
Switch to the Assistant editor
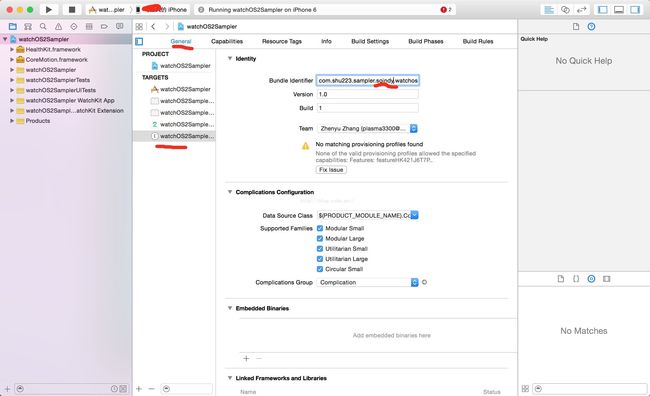(x=565, y=10)
